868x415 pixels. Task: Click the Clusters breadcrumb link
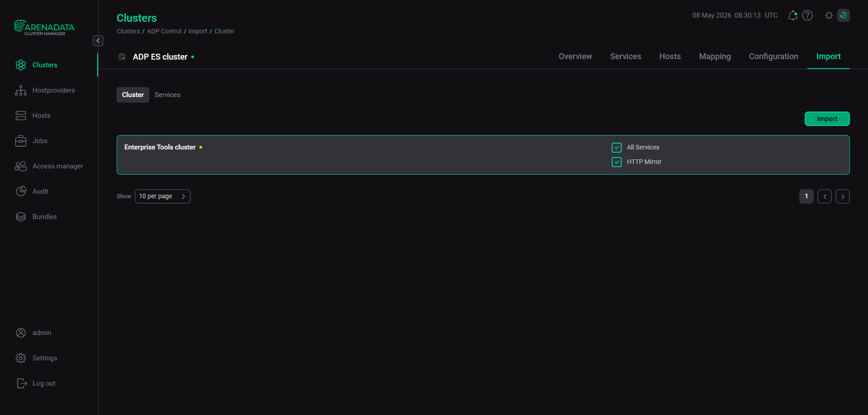[x=128, y=31]
